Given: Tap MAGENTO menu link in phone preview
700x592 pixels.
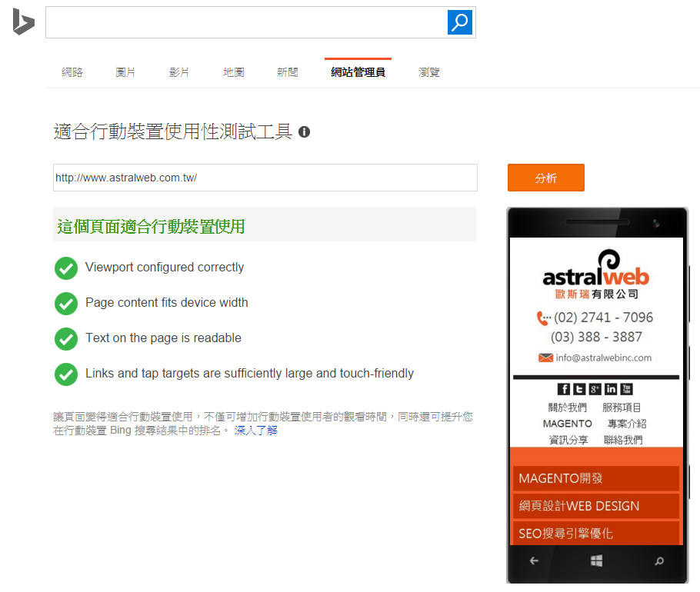Looking at the screenshot, I should coord(568,424).
